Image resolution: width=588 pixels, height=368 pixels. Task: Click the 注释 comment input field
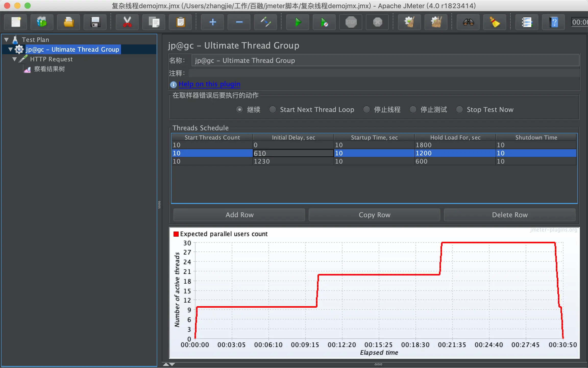click(x=383, y=73)
